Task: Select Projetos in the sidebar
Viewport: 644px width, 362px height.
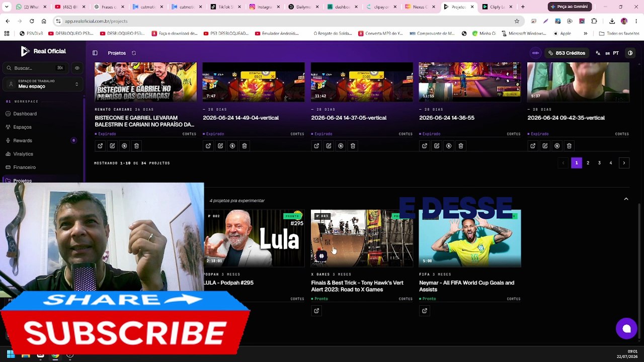Action: click(x=22, y=180)
